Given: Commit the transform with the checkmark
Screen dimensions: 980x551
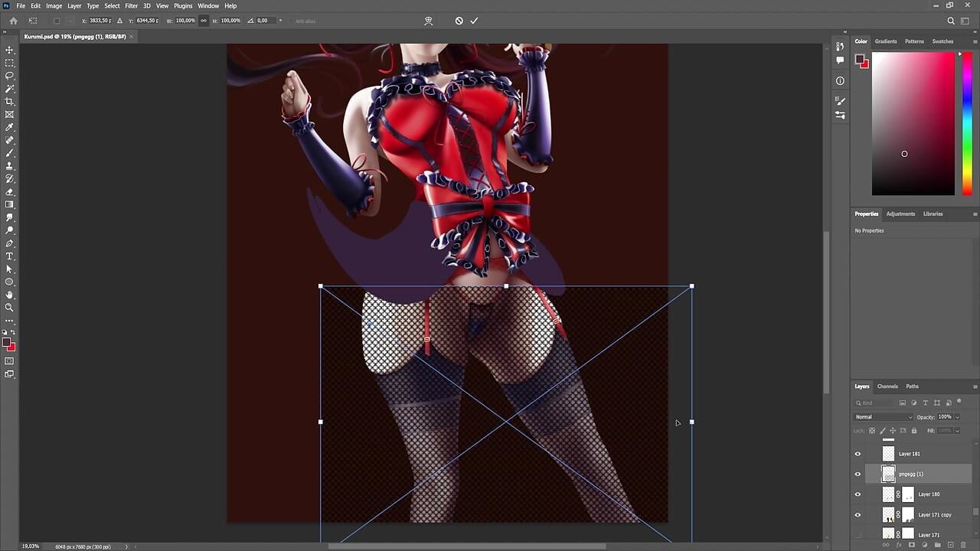Looking at the screenshot, I should [x=474, y=21].
